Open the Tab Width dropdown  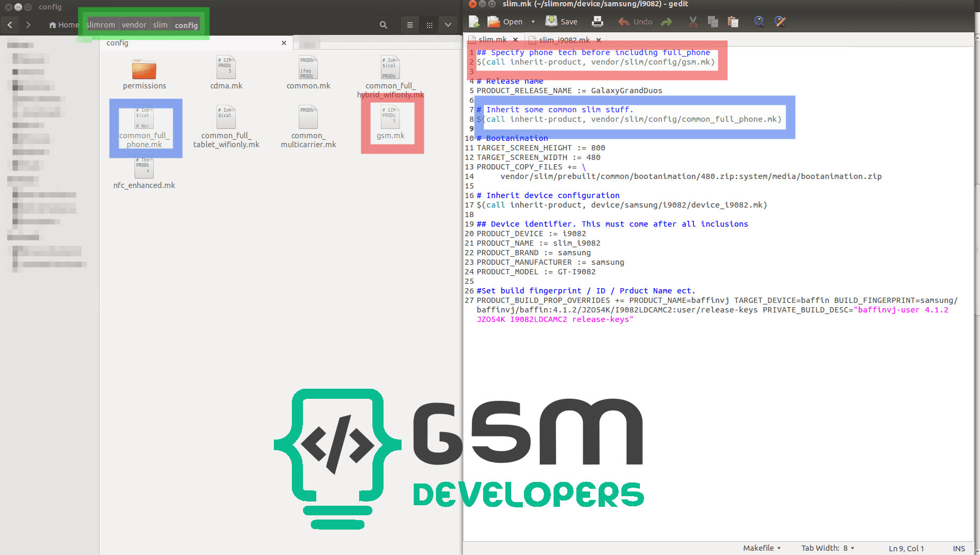point(827,548)
